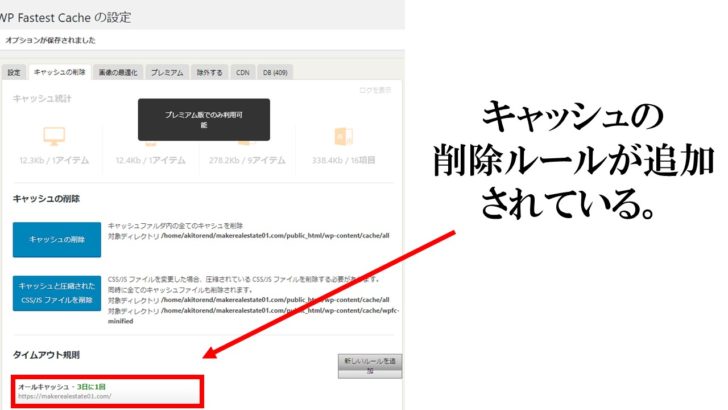Switch to the CDN tab
This screenshot has height=410, width=728.
tap(242, 72)
